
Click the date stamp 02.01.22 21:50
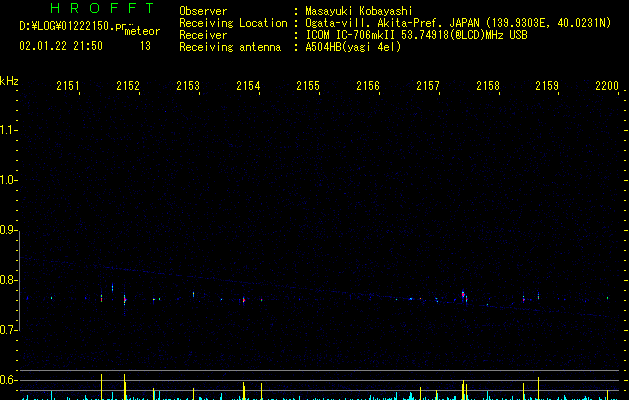(61, 46)
